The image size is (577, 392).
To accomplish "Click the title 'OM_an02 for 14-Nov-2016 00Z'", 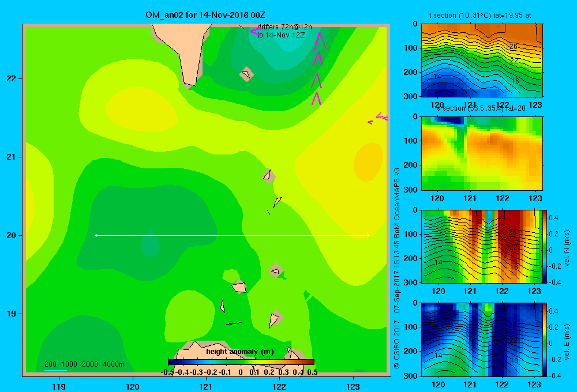I will coord(205,15).
